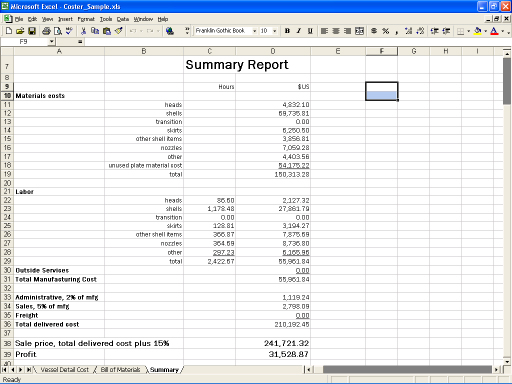Screen dimensions: 512x384
Task: Run spelling check
Action: 69,31
